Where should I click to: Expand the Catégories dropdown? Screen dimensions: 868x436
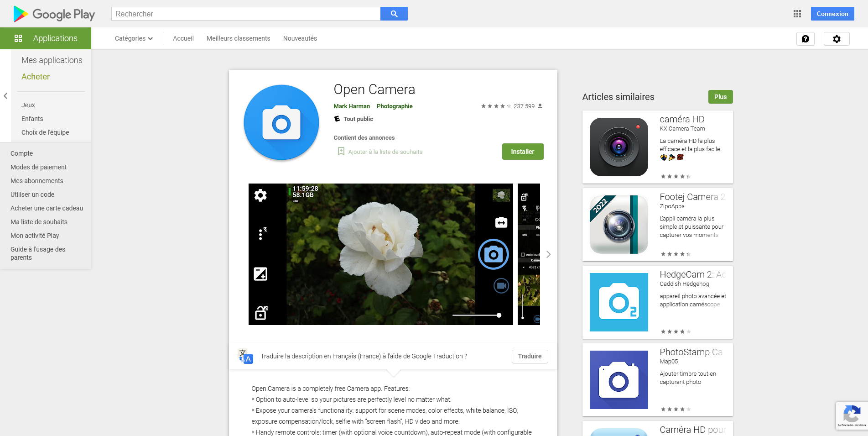(134, 38)
